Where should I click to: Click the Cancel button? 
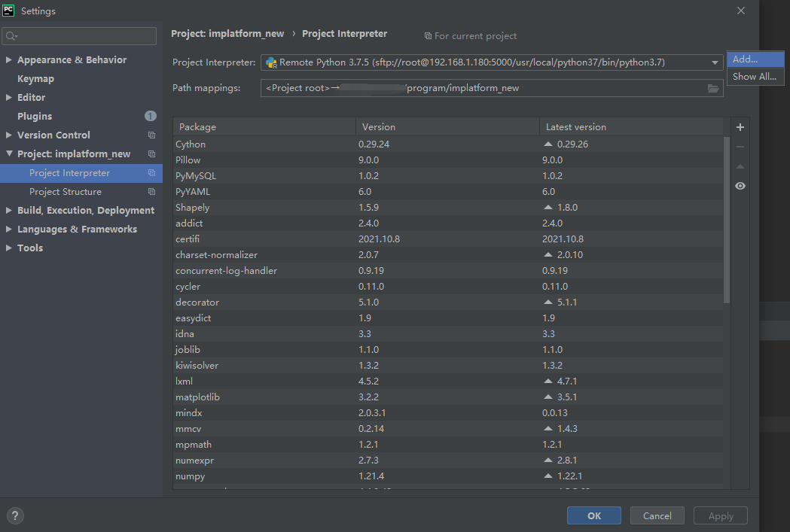click(x=657, y=516)
